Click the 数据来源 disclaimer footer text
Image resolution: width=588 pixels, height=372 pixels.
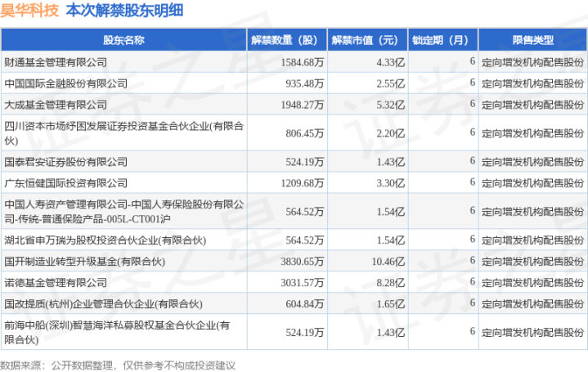coord(118,365)
